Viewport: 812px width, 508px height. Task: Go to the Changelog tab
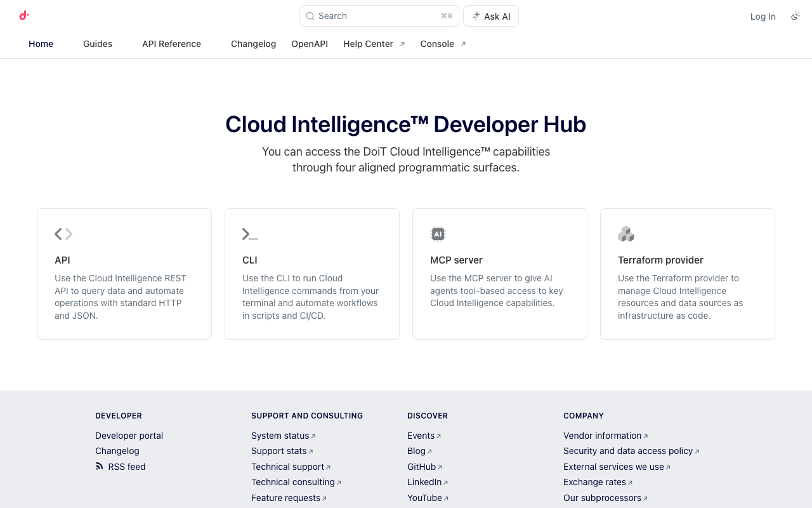(x=253, y=44)
